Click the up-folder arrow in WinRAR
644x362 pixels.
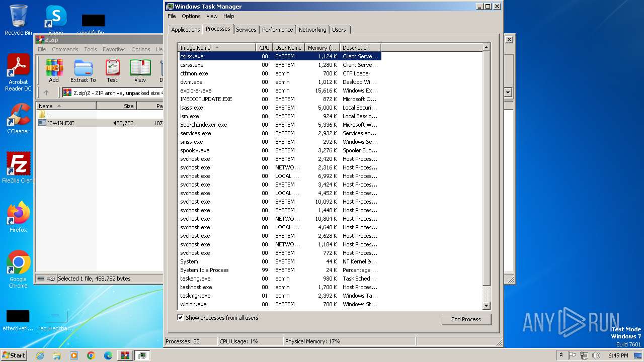click(46, 93)
